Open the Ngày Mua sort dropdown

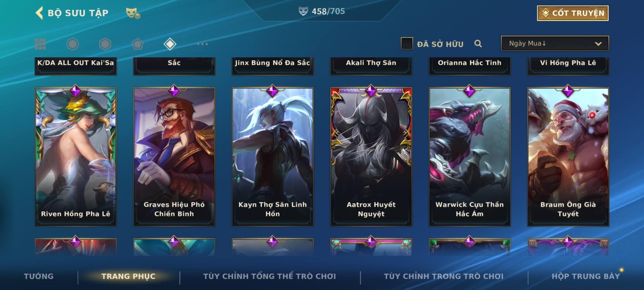555,43
